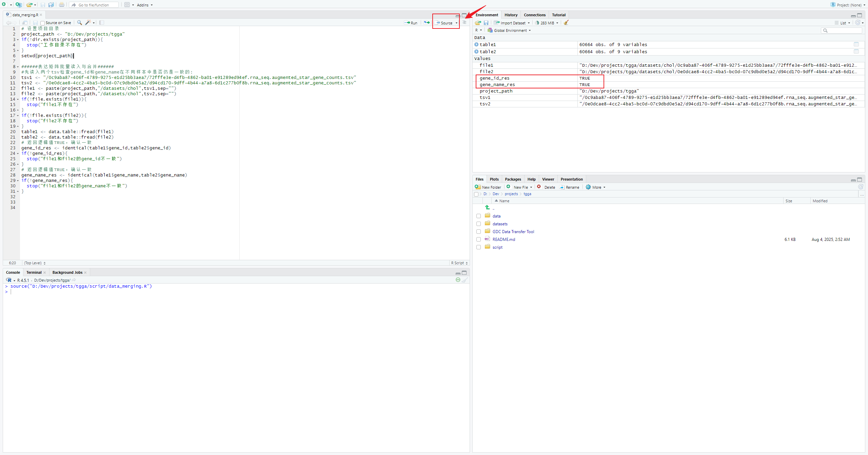Refresh the Files pane listing
868x455 pixels.
861,187
